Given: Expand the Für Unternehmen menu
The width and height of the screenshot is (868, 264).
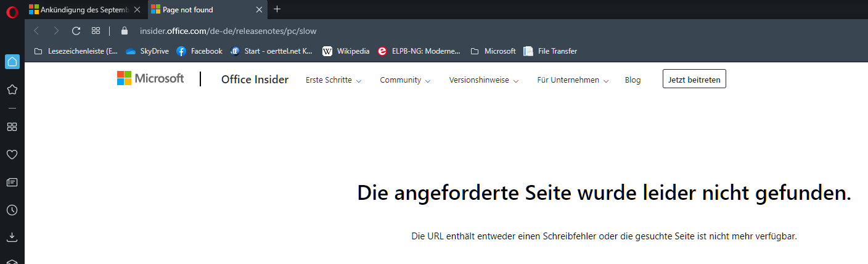Looking at the screenshot, I should 573,80.
